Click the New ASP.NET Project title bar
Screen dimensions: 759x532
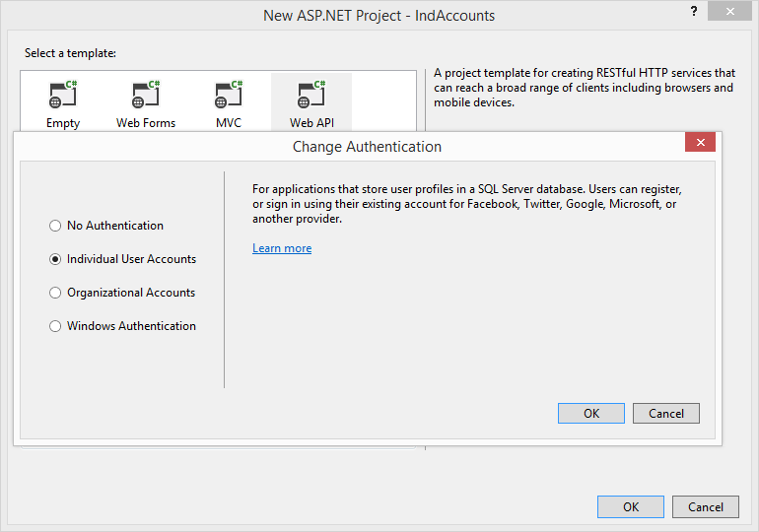point(379,15)
